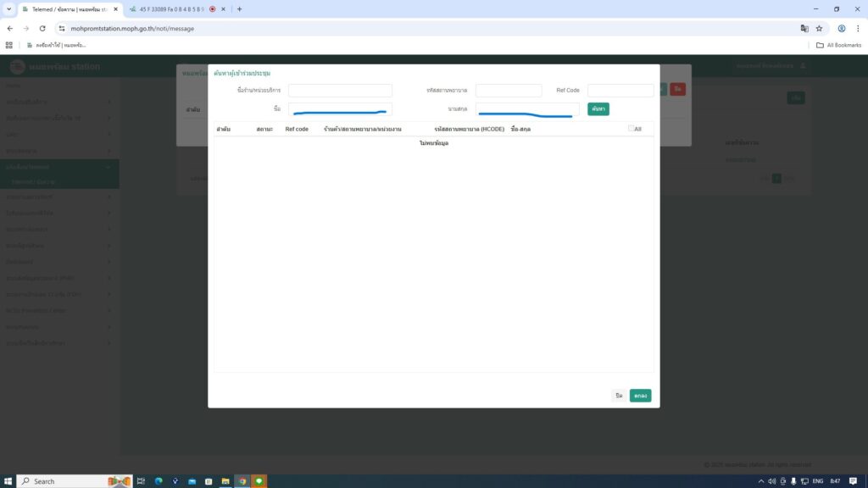Click the back navigation arrow

(10, 28)
